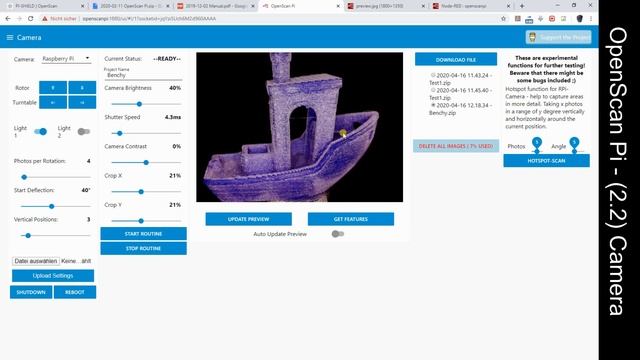
Task: Reload the page with the refresh icon
Action: 31,19
